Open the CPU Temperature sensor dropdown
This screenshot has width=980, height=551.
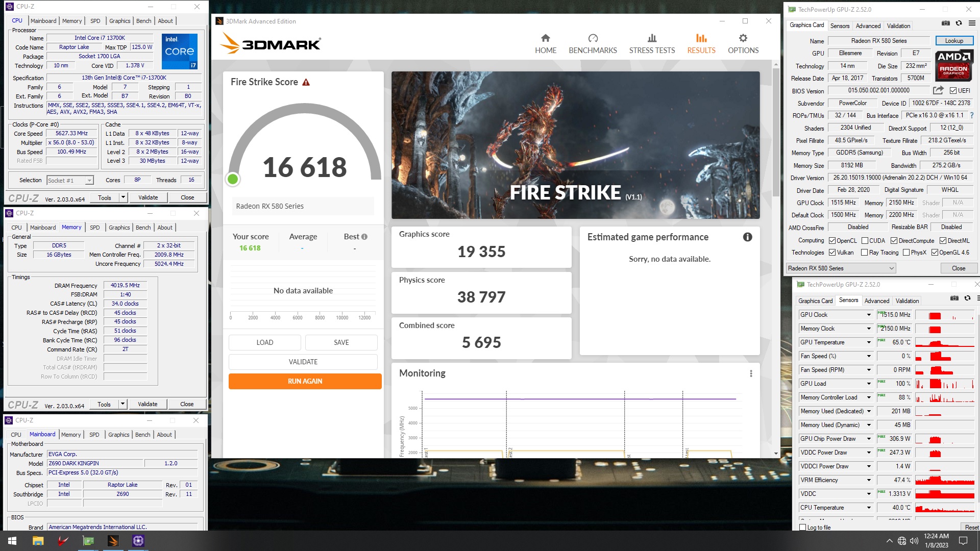[869, 508]
